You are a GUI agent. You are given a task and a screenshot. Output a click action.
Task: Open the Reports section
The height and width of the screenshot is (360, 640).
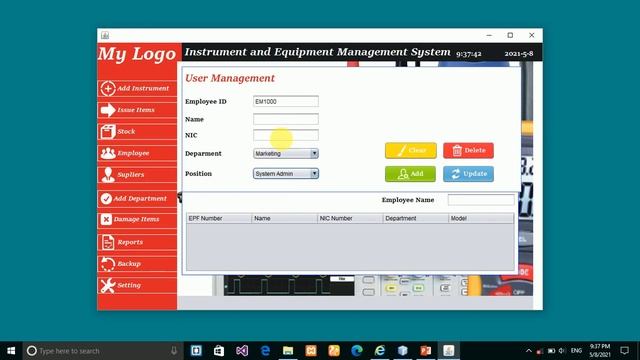[137, 242]
